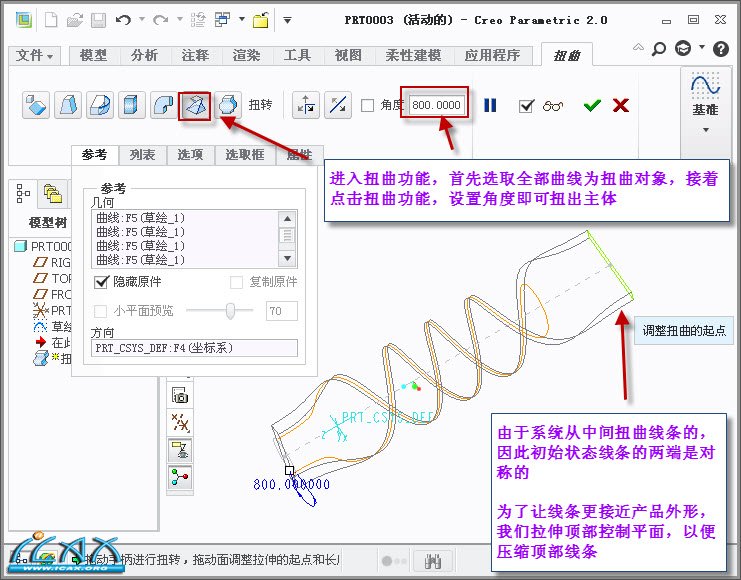Open the 模型 ribbon tab
This screenshot has width=741, height=580.
click(93, 55)
